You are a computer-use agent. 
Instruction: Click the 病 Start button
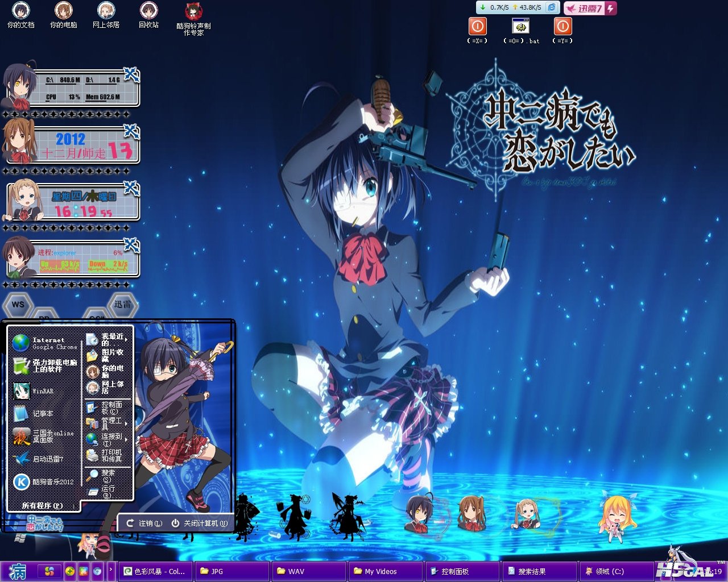(18, 571)
